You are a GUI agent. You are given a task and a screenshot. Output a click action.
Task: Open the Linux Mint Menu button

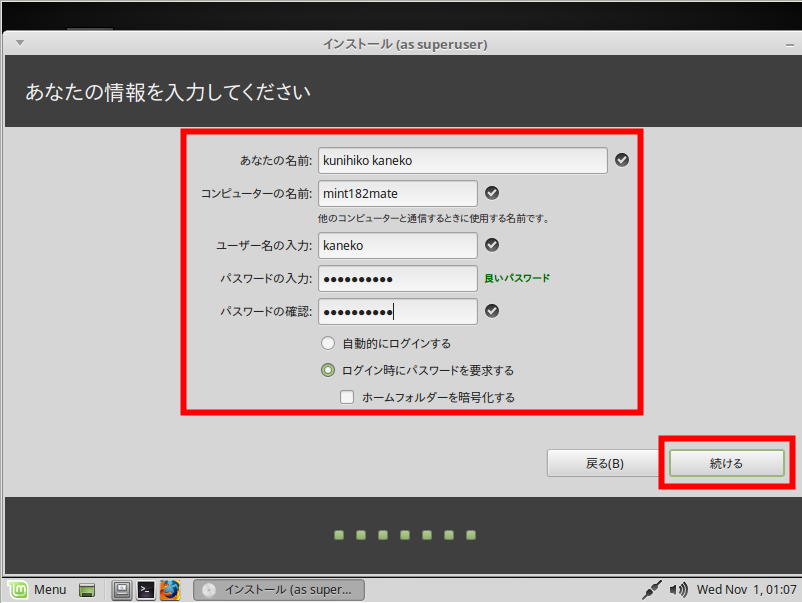[38, 590]
